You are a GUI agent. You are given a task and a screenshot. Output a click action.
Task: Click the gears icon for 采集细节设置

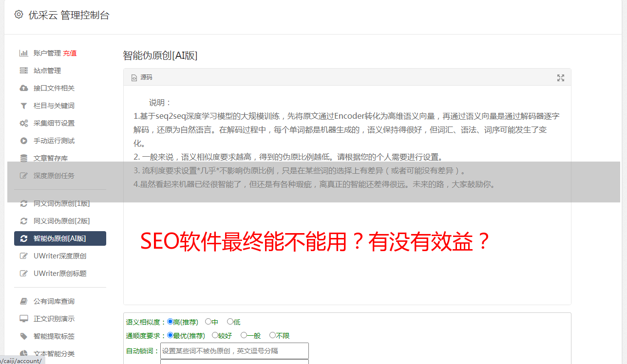pyautogui.click(x=23, y=123)
